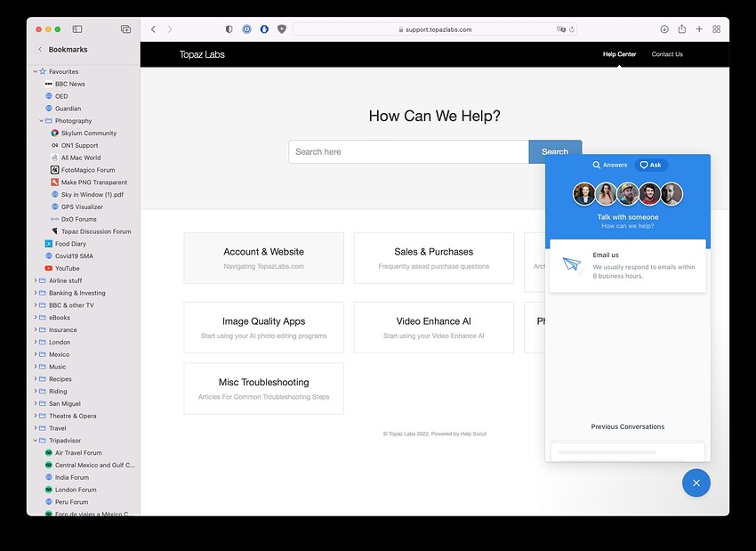Expand the London folder

pos(36,342)
